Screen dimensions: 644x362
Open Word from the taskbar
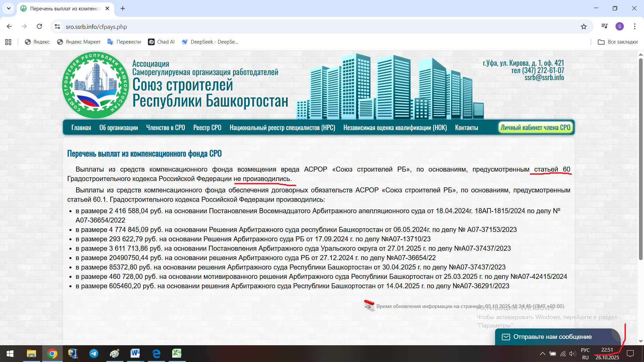pos(135,353)
